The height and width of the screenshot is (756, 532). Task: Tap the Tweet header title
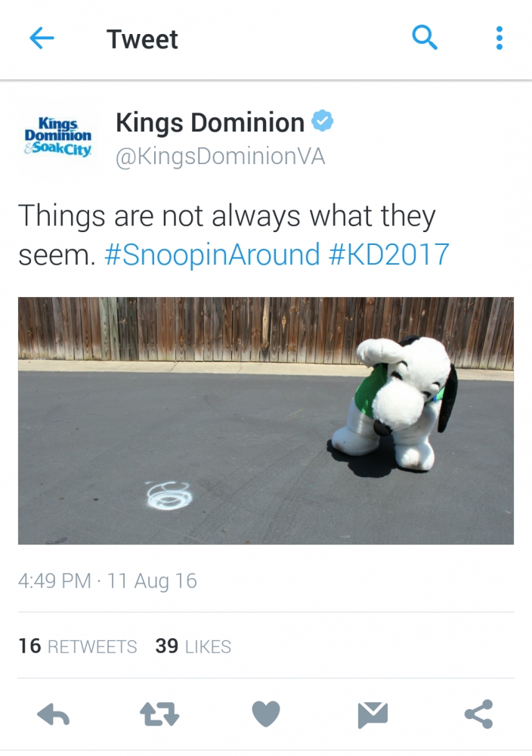(x=142, y=39)
